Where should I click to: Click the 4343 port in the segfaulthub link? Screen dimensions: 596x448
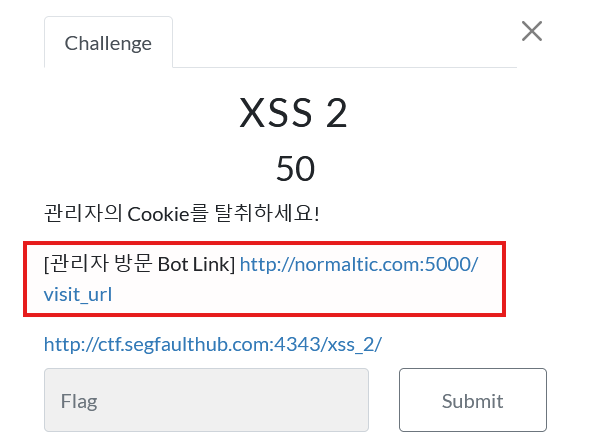[298, 344]
